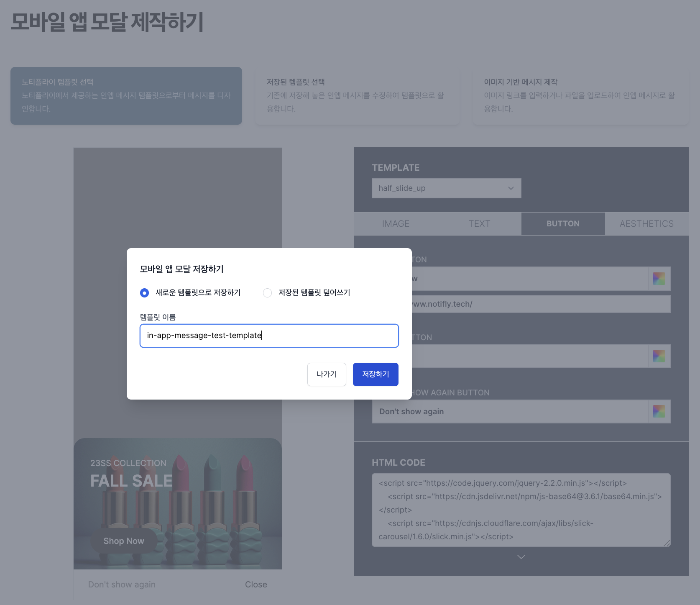Click the 저장하기 save button

375,374
